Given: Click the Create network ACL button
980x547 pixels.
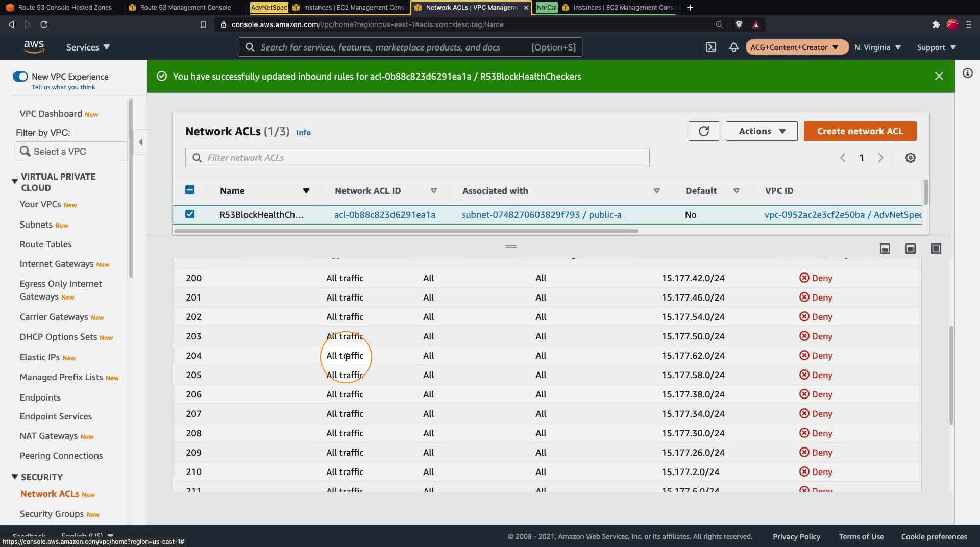Looking at the screenshot, I should click(x=860, y=131).
